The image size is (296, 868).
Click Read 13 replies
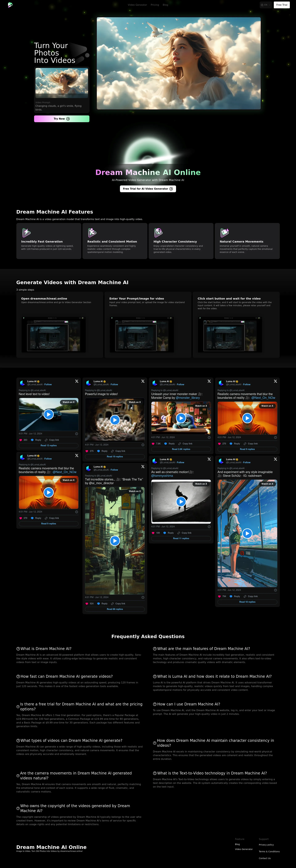[x=49, y=445]
